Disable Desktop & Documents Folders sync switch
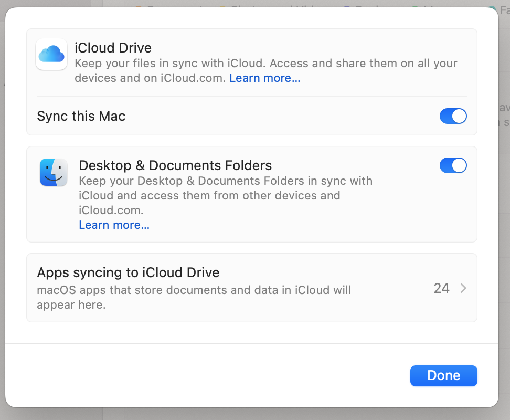 coord(453,165)
